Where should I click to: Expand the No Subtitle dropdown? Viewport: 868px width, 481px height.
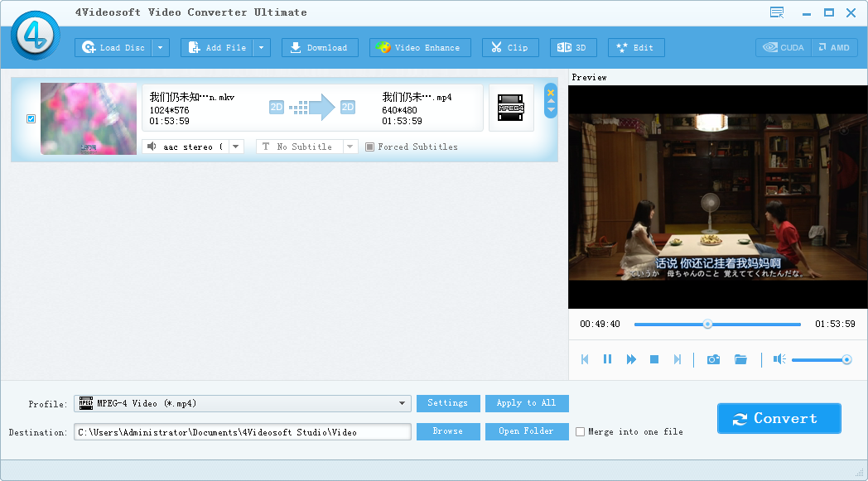pos(350,147)
